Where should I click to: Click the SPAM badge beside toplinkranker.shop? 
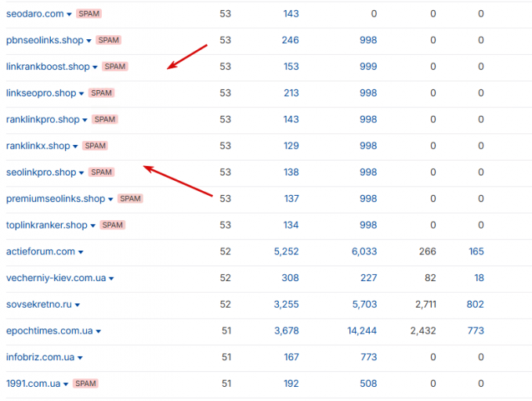113,225
